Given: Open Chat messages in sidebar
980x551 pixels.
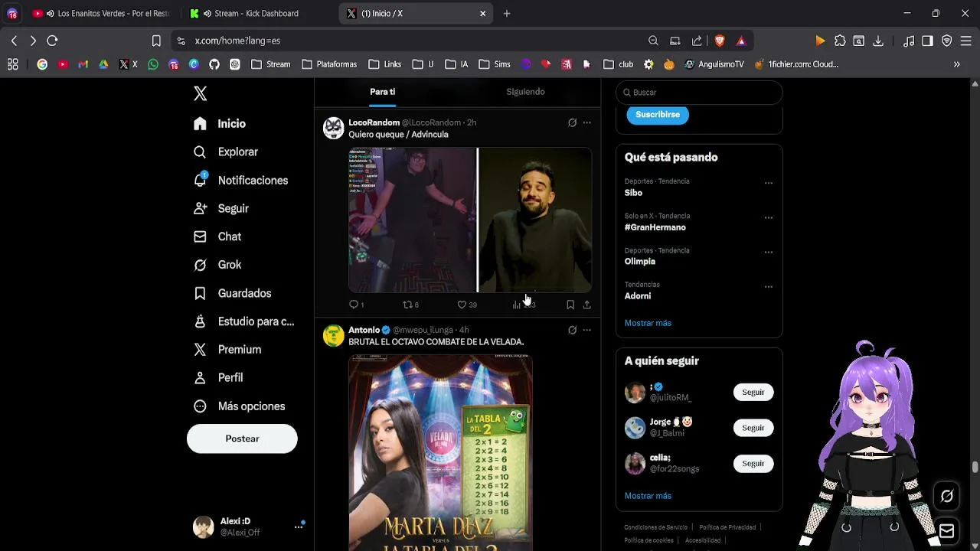Looking at the screenshot, I should point(217,236).
